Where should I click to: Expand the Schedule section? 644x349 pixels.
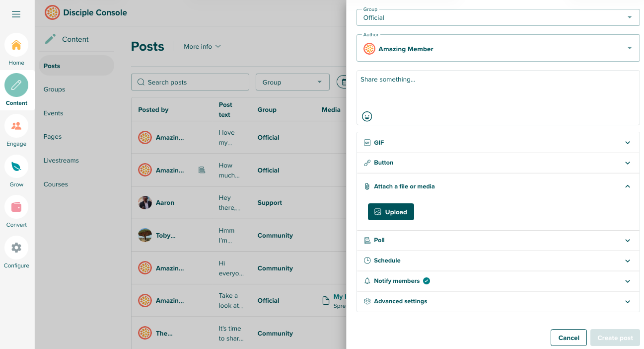coord(498,261)
